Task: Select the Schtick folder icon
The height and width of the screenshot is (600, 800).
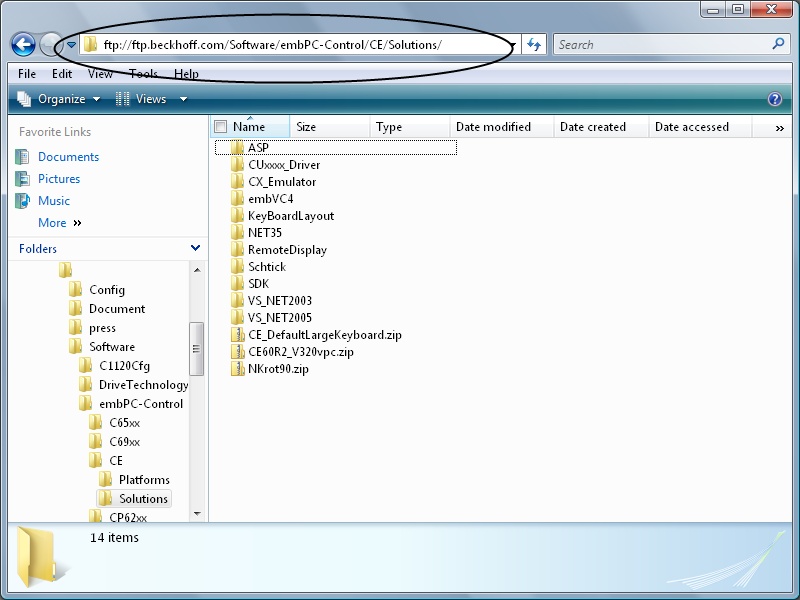Action: 237,266
